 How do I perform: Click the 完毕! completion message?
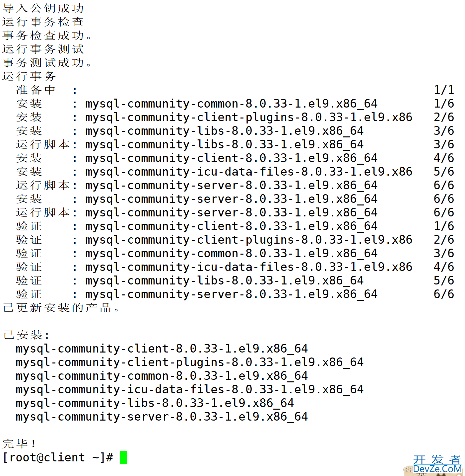[19, 444]
